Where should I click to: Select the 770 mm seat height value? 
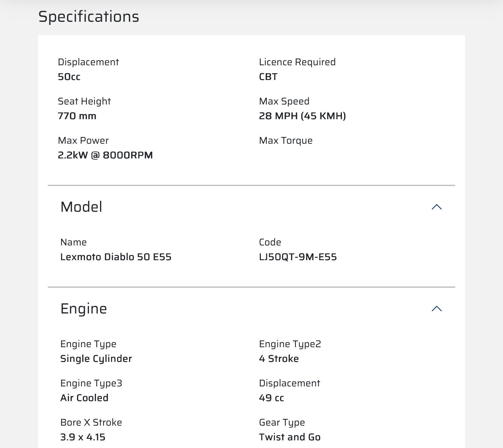(77, 116)
